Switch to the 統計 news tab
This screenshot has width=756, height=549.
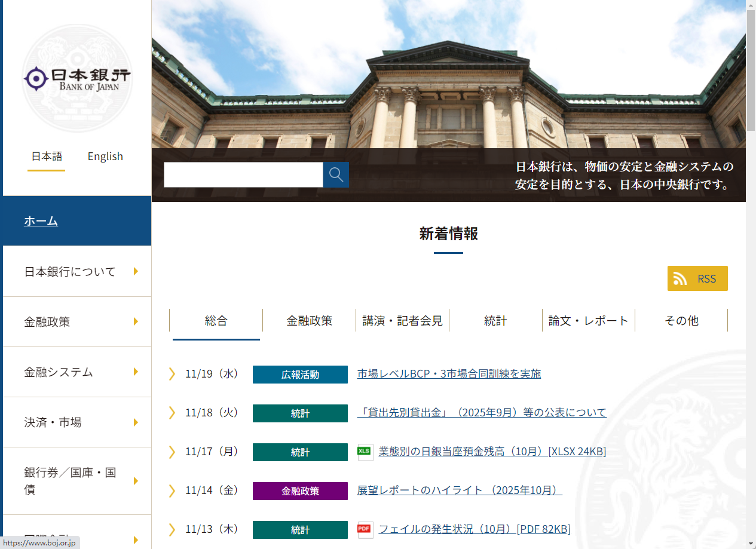point(495,320)
